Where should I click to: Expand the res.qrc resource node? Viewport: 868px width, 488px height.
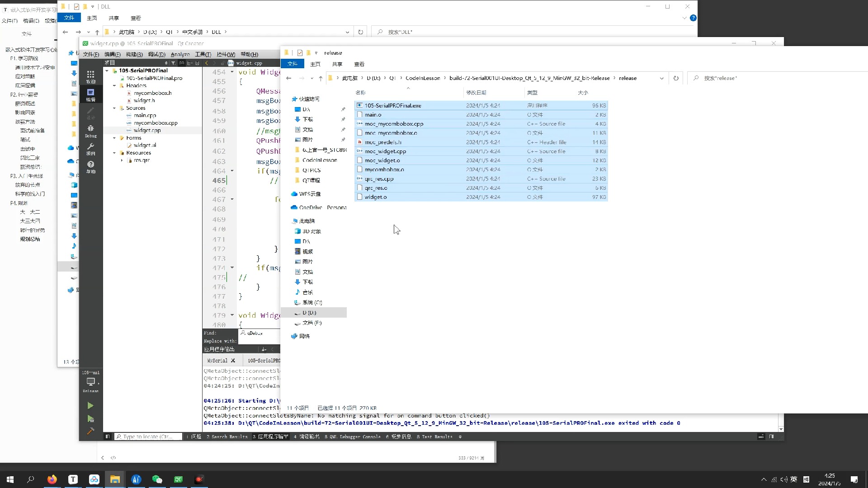(122, 160)
